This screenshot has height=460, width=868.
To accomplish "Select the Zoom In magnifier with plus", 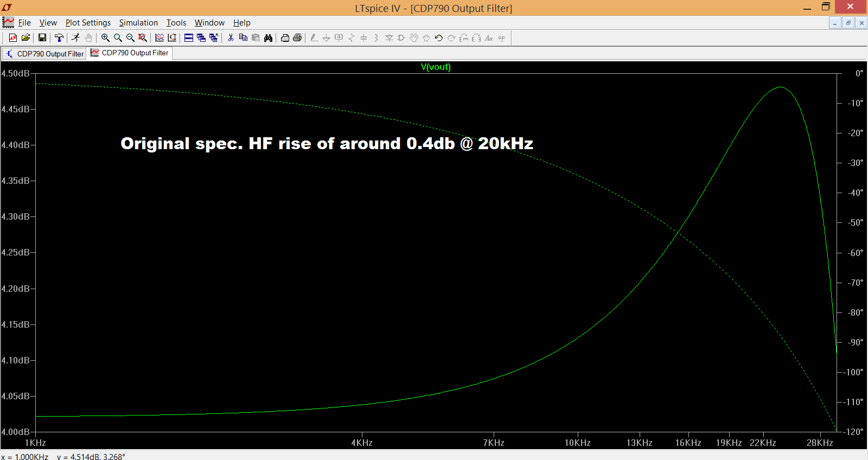I will 105,37.
